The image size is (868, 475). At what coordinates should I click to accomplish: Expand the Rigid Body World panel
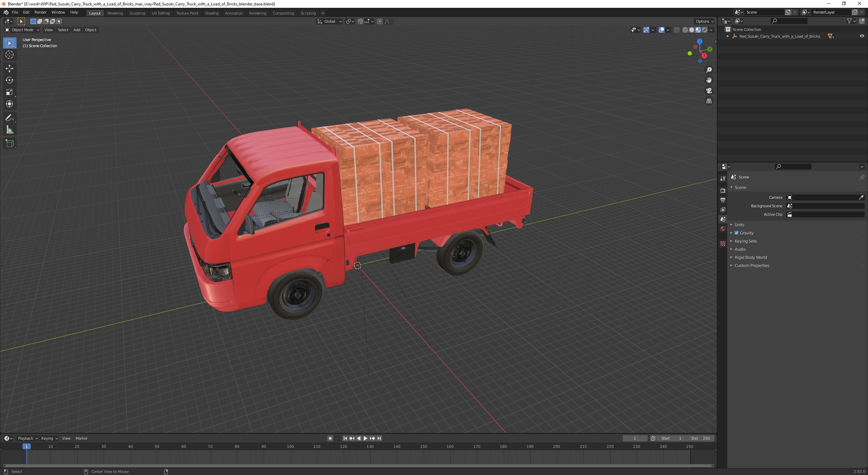click(x=751, y=257)
